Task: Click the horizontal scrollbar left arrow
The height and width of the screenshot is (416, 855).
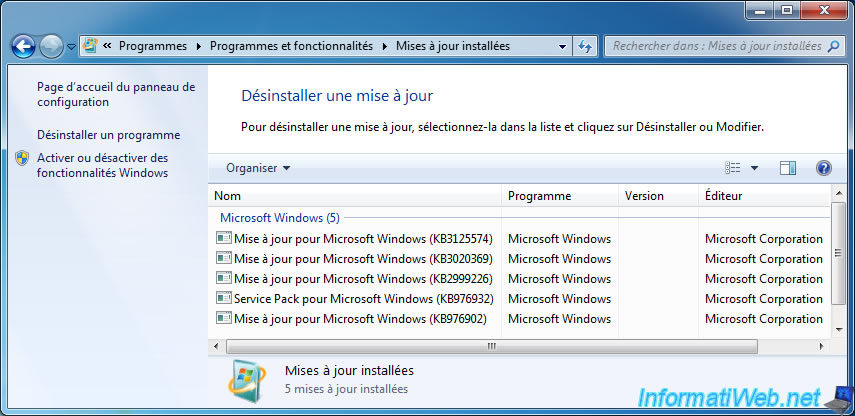Action: coord(216,346)
